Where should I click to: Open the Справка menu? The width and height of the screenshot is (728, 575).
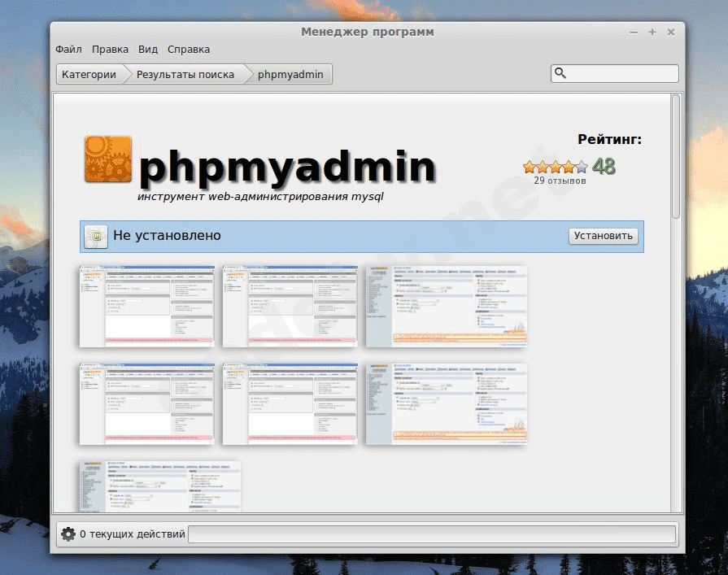(189, 50)
